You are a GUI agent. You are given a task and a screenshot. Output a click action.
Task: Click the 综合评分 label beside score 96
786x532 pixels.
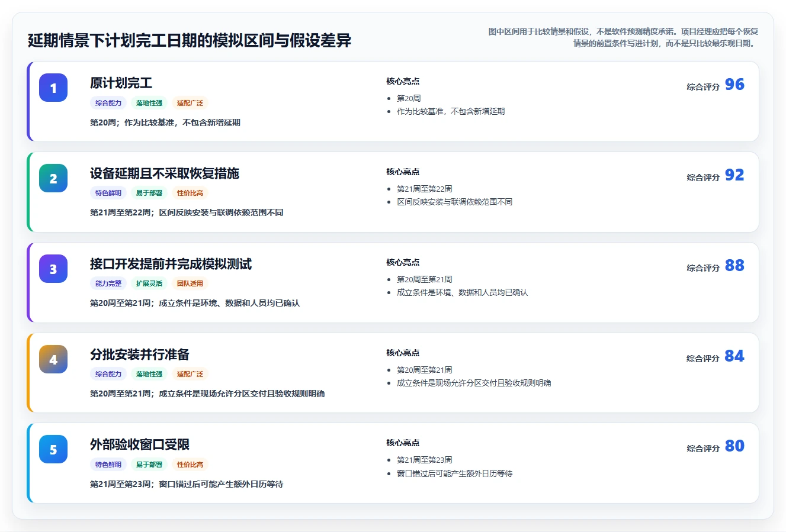703,87
